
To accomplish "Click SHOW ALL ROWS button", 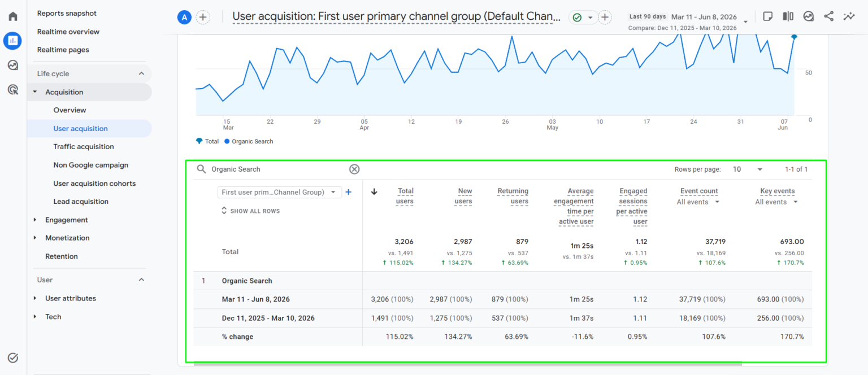I will click(250, 211).
